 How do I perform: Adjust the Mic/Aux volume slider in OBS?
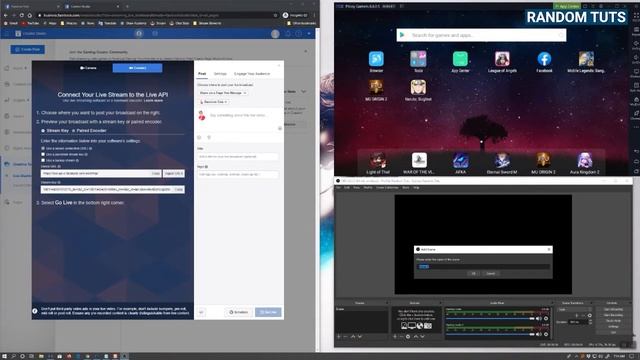tap(490, 334)
